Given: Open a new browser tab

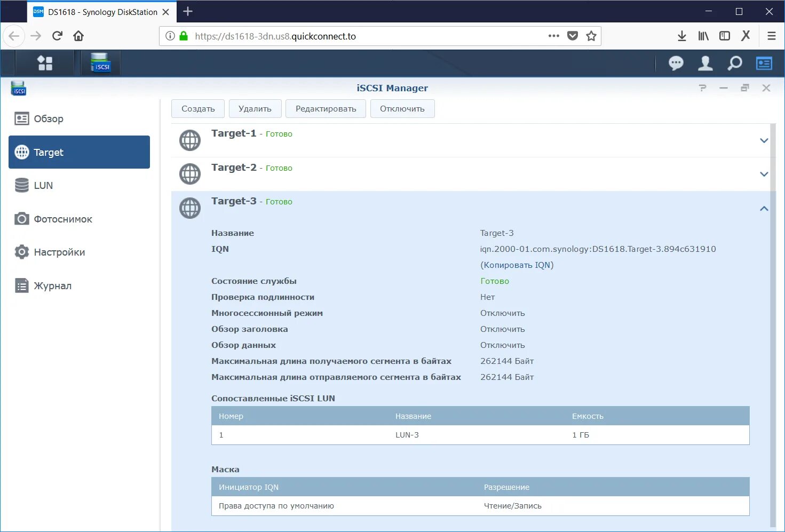Looking at the screenshot, I should tap(188, 11).
